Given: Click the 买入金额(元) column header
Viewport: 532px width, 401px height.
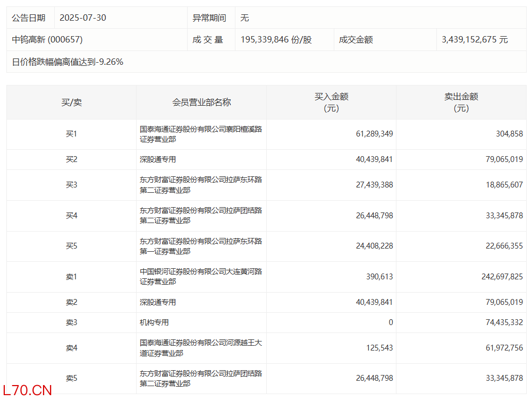Looking at the screenshot, I should (x=331, y=103).
